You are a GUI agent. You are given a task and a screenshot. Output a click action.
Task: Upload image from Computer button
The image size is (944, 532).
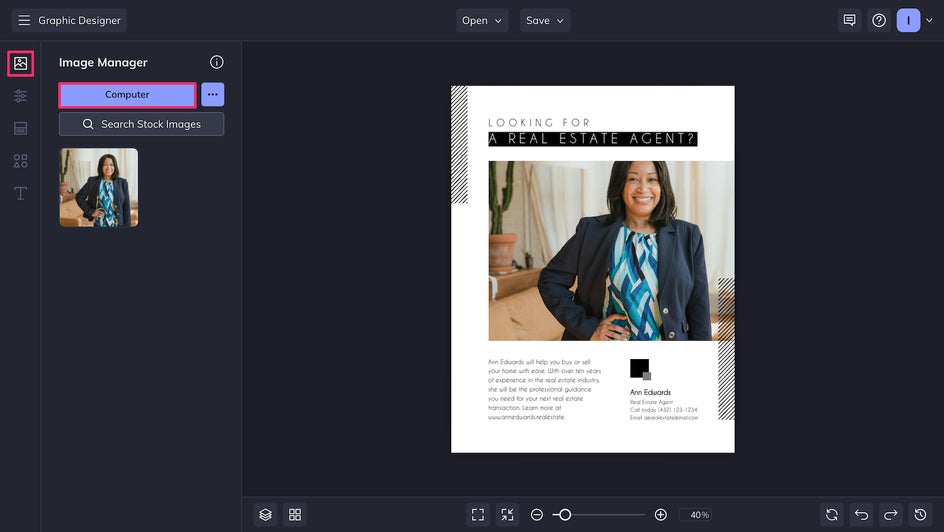(127, 94)
